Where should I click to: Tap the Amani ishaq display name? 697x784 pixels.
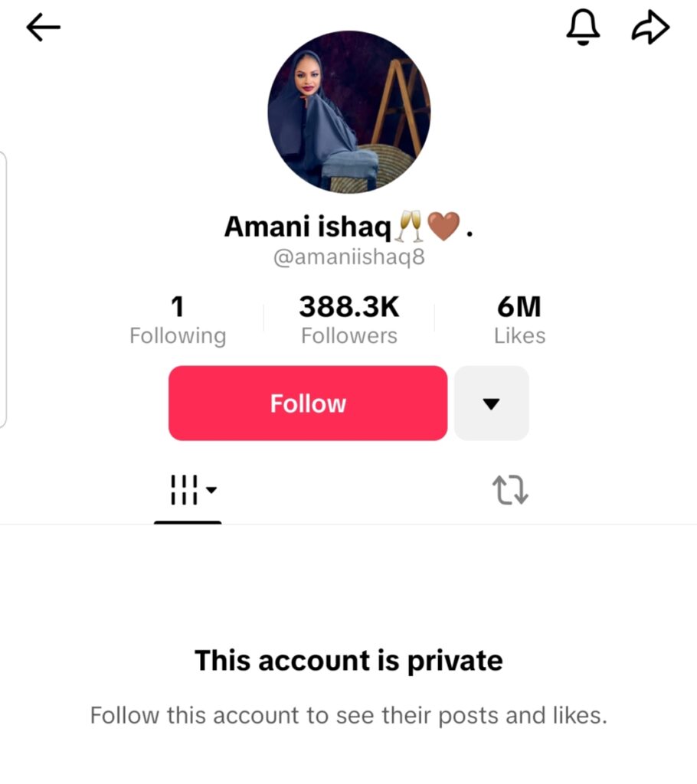click(x=308, y=227)
